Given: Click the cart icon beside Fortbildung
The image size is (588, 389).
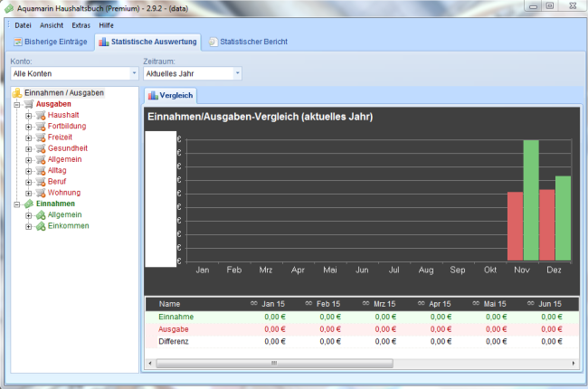Looking at the screenshot, I should coord(41,126).
